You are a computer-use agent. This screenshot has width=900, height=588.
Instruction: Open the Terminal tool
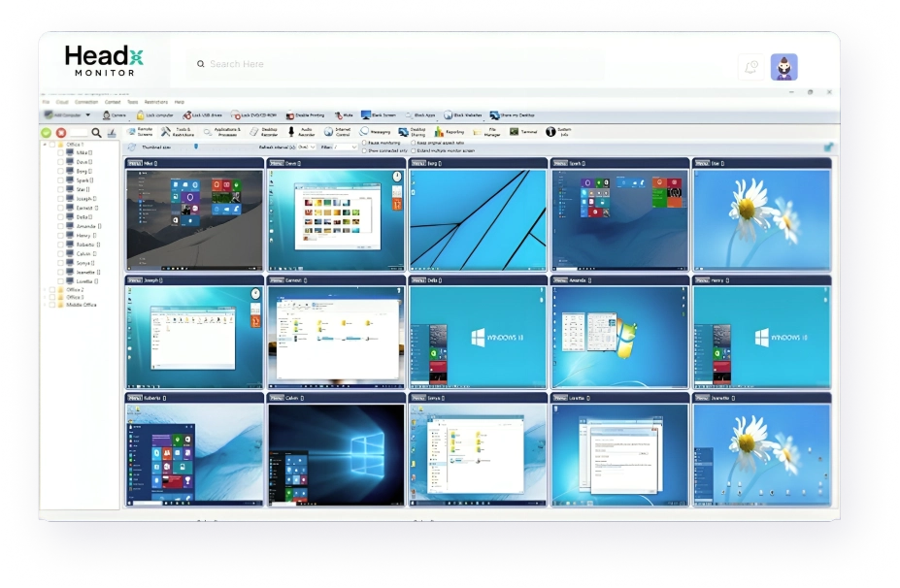point(515,131)
